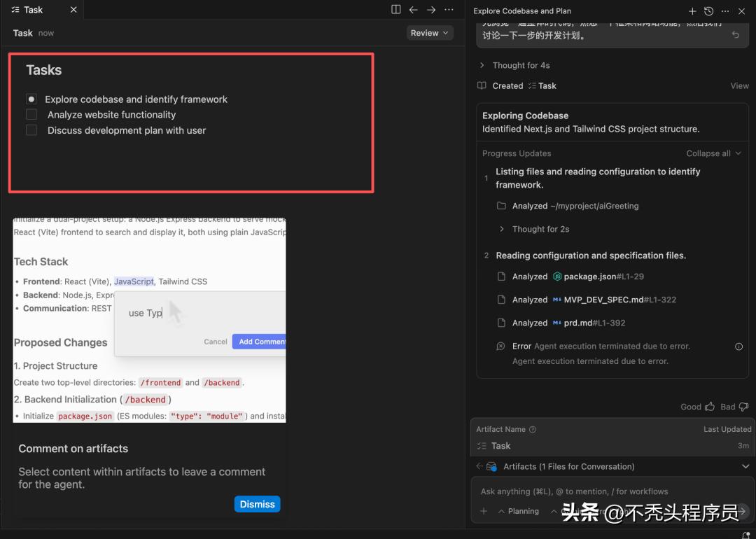Start a new conversation with plus icon

tap(692, 11)
